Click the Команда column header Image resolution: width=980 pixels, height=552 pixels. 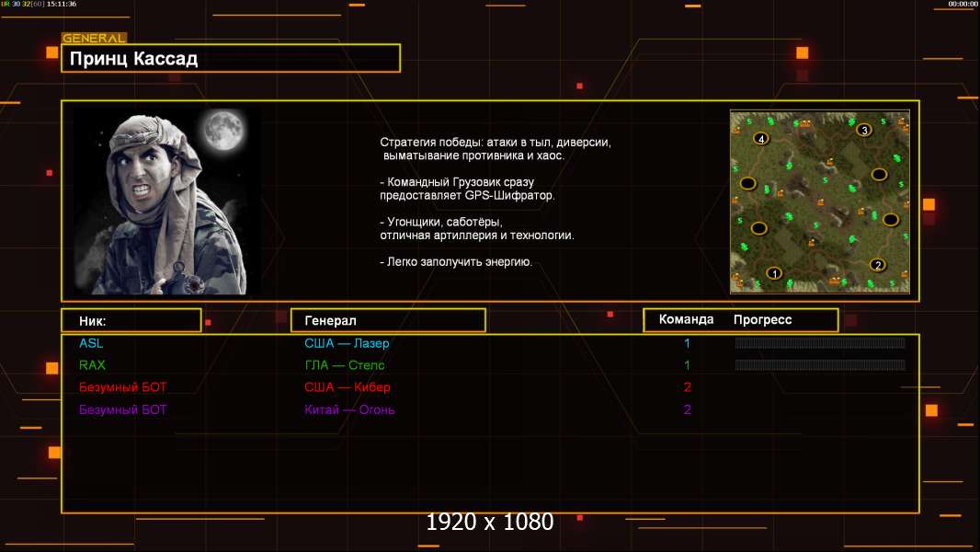pyautogui.click(x=686, y=319)
